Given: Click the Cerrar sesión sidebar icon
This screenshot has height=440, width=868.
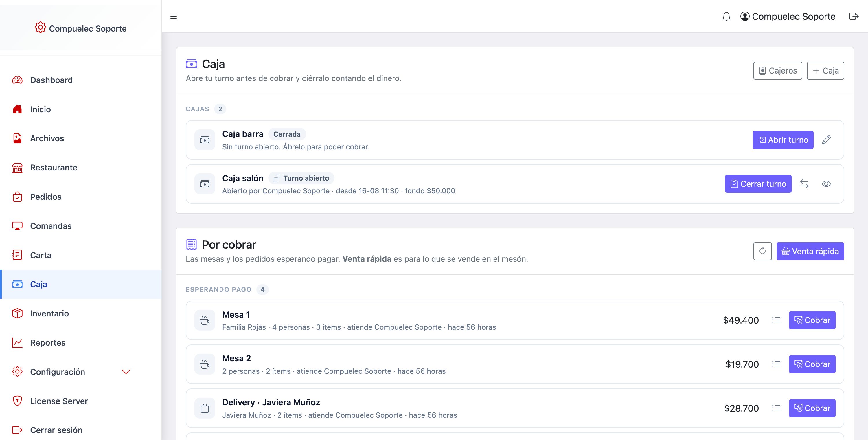Looking at the screenshot, I should coord(17,430).
